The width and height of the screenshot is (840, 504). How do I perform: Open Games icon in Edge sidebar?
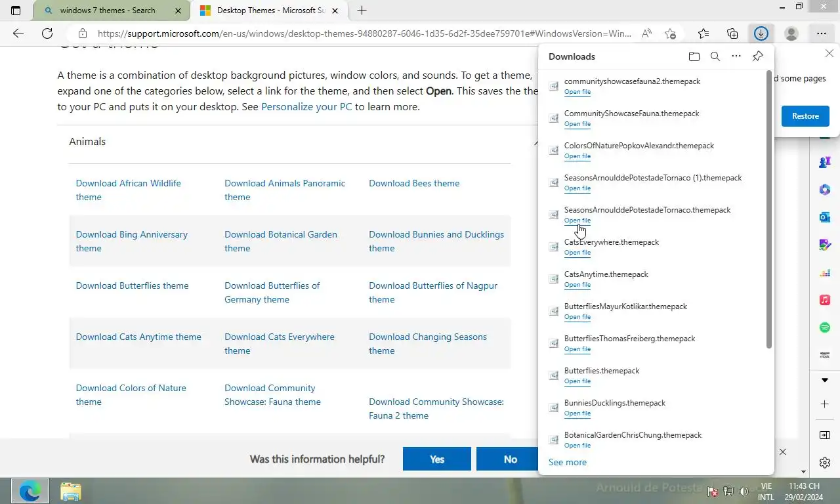click(825, 161)
